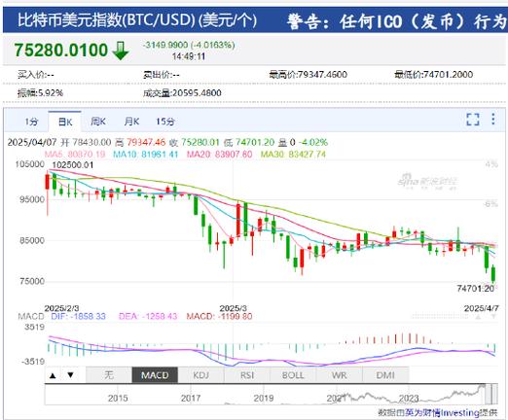The height and width of the screenshot is (420, 508).
Task: Click the 2017 mark on the timeline
Action: [191, 398]
